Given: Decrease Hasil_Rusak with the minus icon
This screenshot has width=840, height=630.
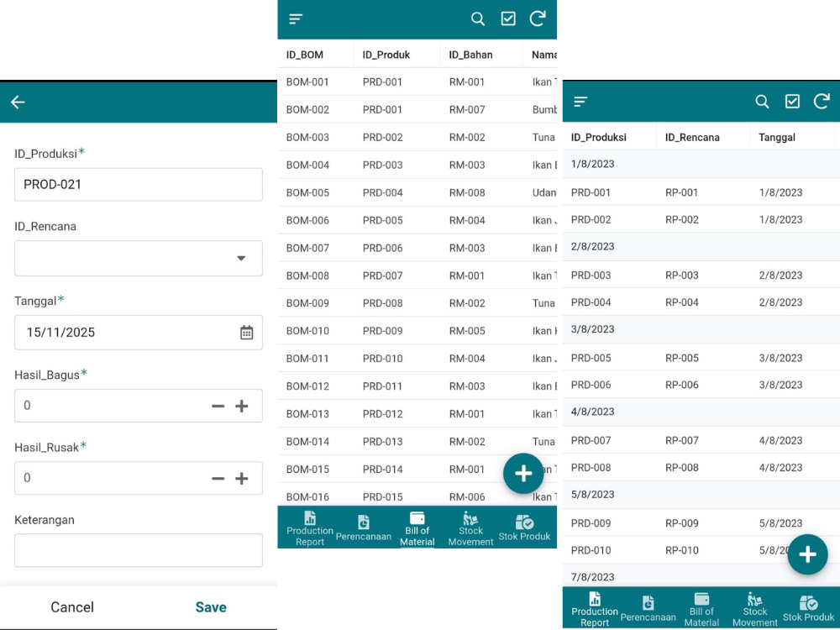Looking at the screenshot, I should (218, 479).
